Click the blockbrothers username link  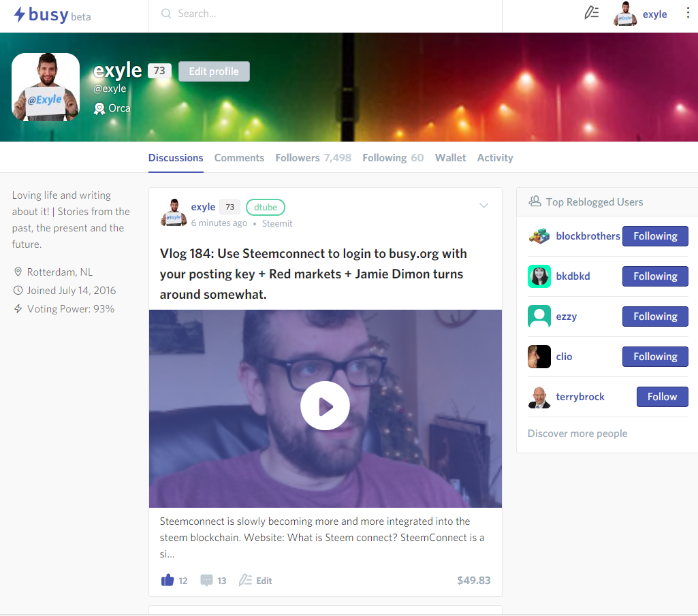(588, 236)
